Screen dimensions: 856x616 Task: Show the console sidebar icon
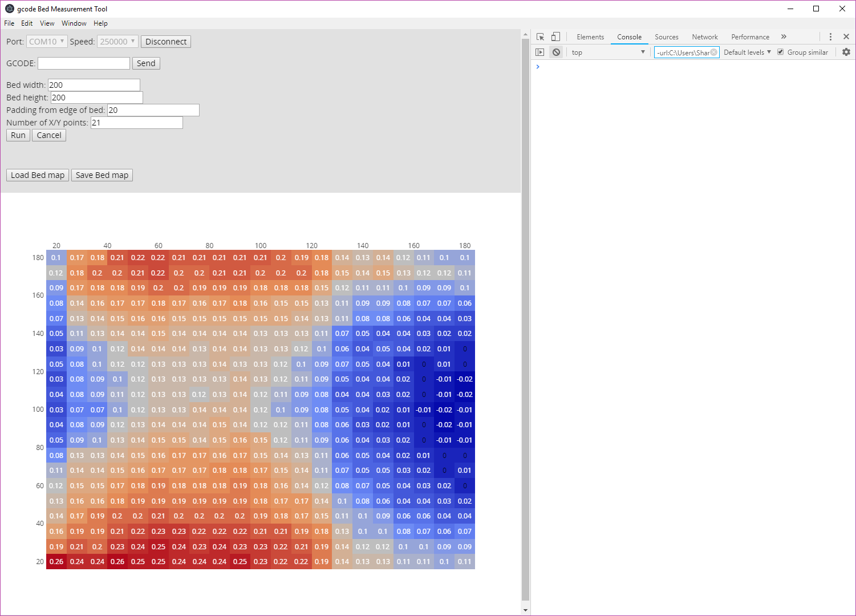(x=539, y=52)
